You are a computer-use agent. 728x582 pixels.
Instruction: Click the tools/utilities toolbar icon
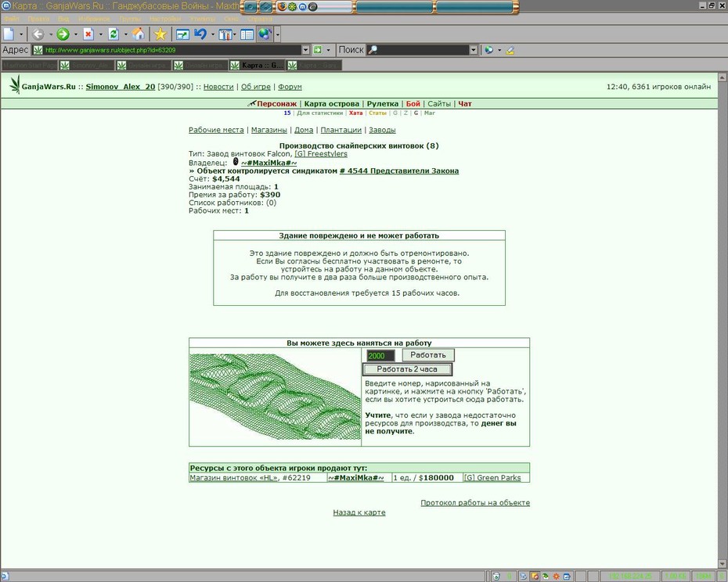click(225, 34)
